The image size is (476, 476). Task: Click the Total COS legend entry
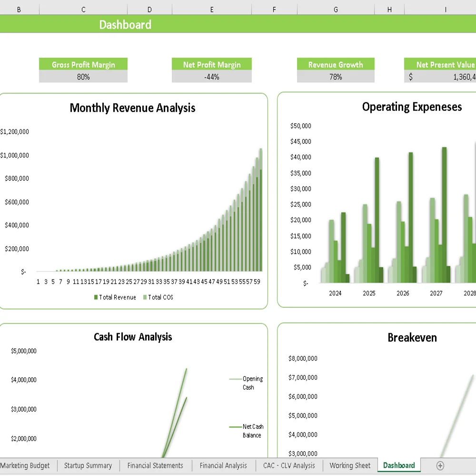click(160, 297)
